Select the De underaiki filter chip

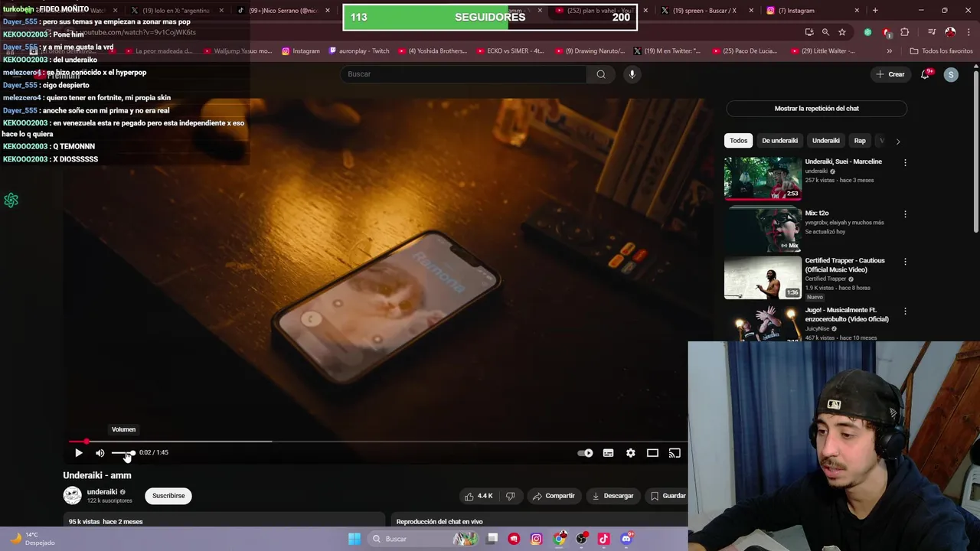pyautogui.click(x=779, y=141)
